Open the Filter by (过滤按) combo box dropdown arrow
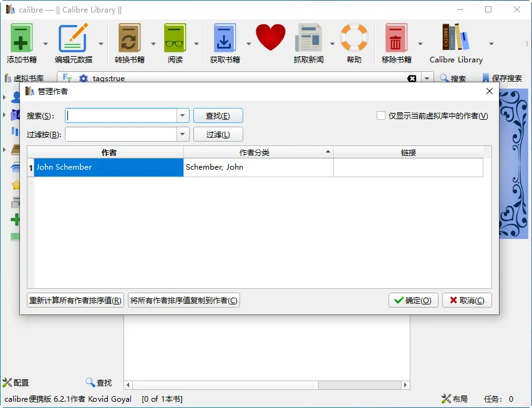The width and height of the screenshot is (532, 408). point(183,134)
